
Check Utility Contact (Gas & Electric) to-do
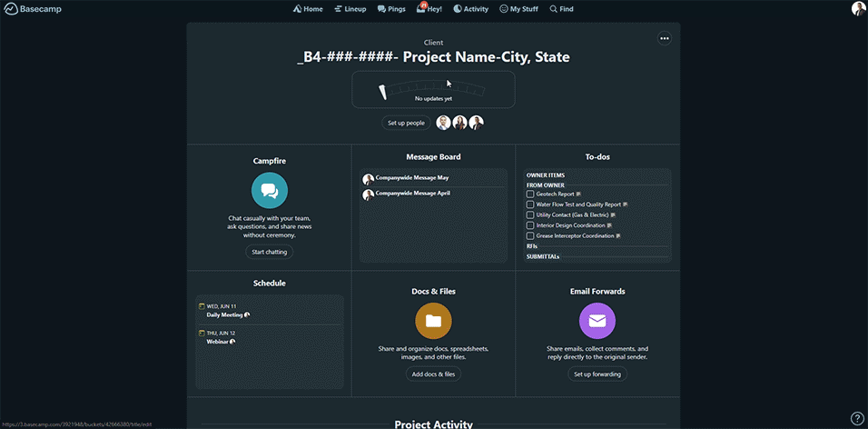pyautogui.click(x=530, y=215)
